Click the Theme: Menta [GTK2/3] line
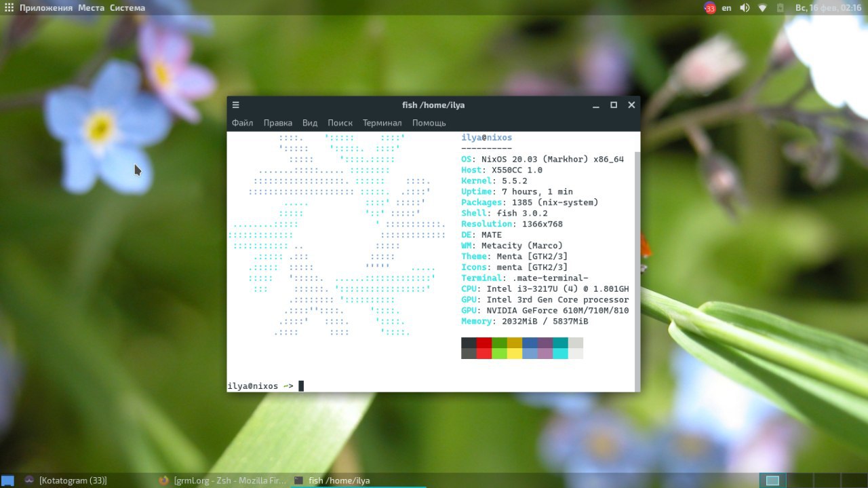 pyautogui.click(x=515, y=257)
